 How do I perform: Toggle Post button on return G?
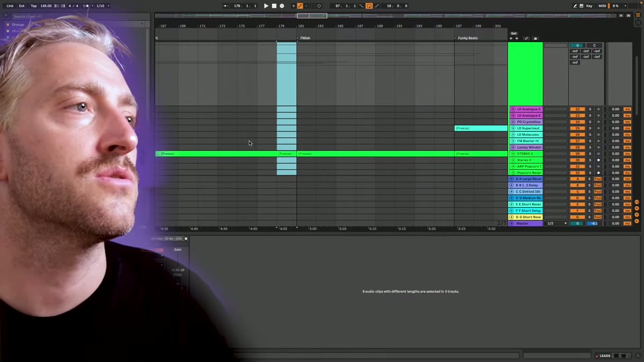tap(598, 217)
